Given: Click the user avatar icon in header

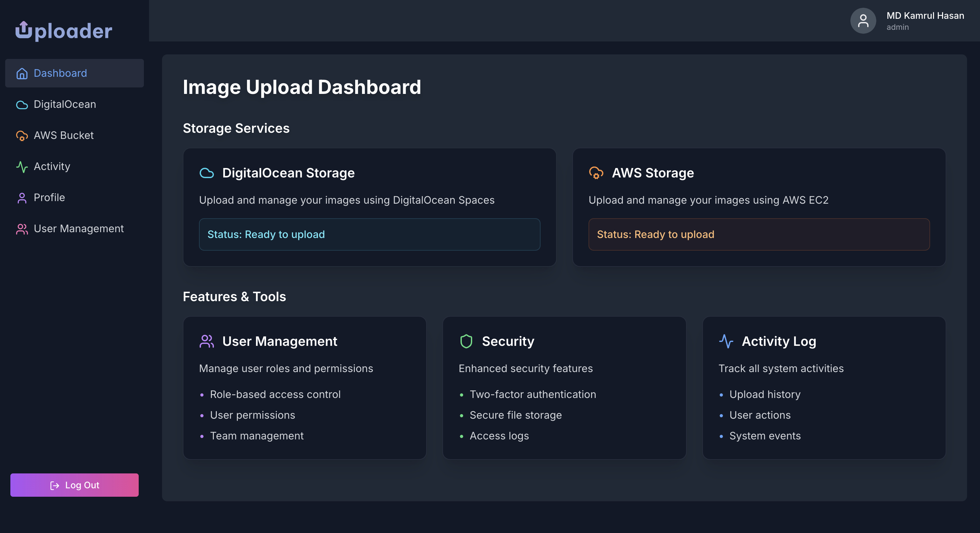Looking at the screenshot, I should (863, 21).
